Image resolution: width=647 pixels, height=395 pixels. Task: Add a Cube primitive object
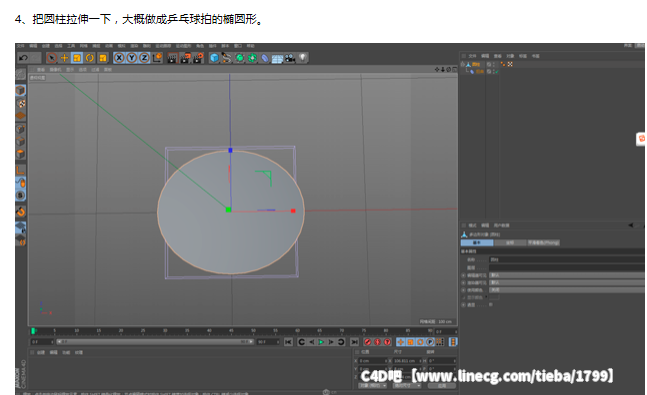point(214,58)
